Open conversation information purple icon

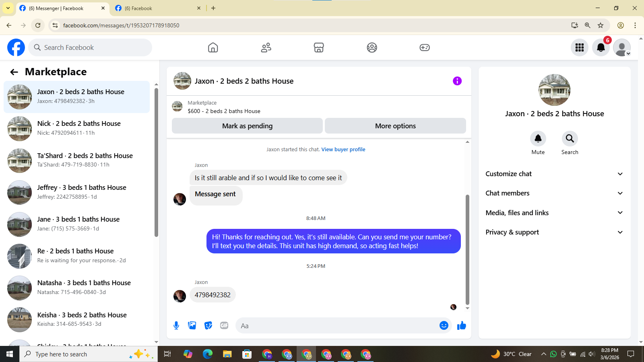tap(457, 81)
